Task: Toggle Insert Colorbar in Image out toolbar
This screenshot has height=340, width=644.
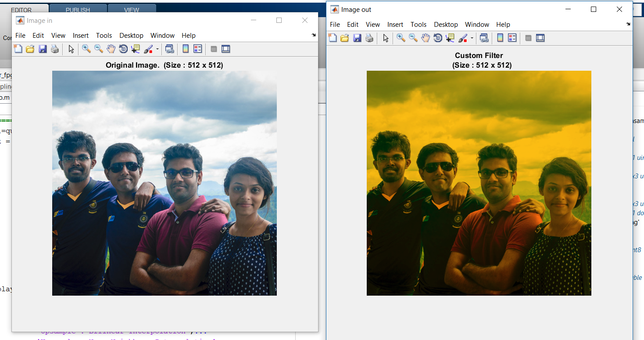Action: point(500,38)
